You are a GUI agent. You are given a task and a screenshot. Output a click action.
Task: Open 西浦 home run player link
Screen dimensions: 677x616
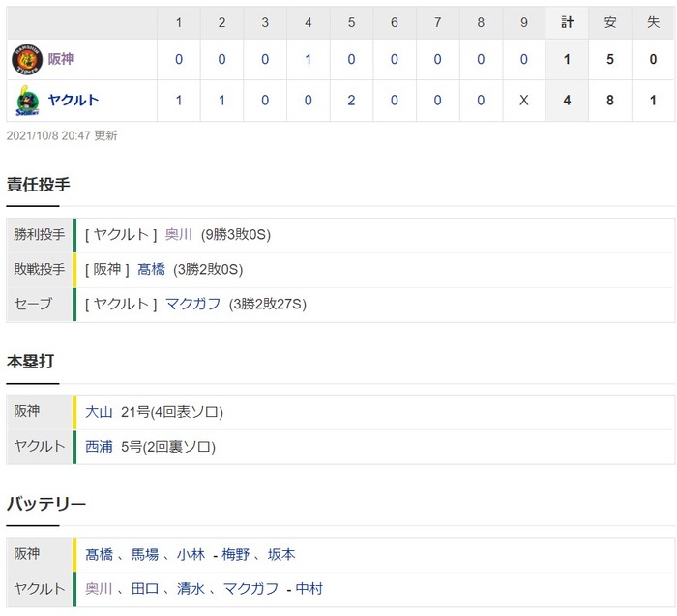[x=99, y=447]
